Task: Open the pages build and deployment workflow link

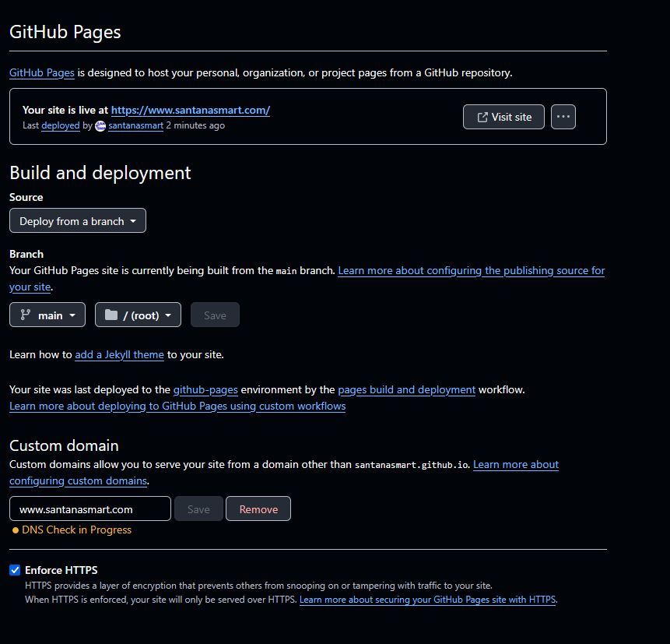Action: point(406,389)
